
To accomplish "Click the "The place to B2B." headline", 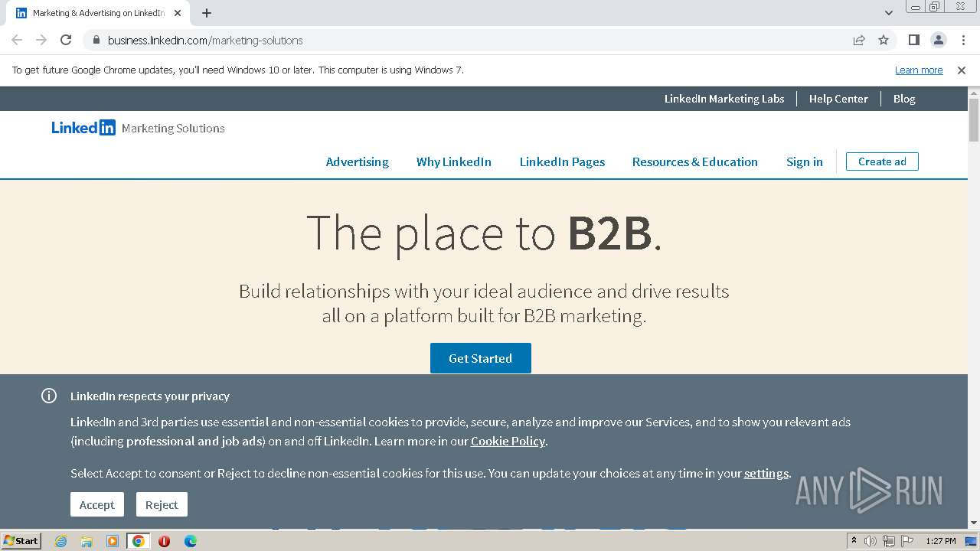I will [x=484, y=233].
